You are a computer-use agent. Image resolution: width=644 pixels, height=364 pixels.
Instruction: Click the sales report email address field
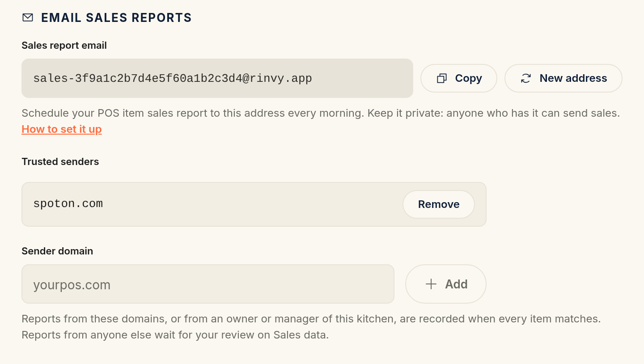(x=217, y=78)
